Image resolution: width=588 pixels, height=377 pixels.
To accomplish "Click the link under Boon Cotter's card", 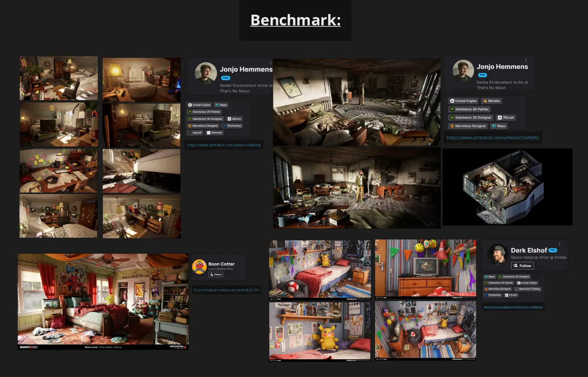I will [x=226, y=290].
